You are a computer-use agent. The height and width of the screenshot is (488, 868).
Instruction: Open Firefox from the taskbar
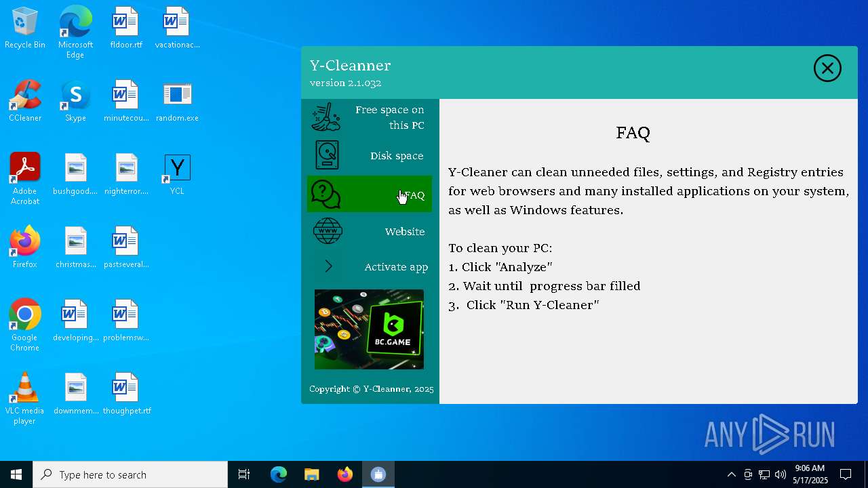[x=344, y=474]
